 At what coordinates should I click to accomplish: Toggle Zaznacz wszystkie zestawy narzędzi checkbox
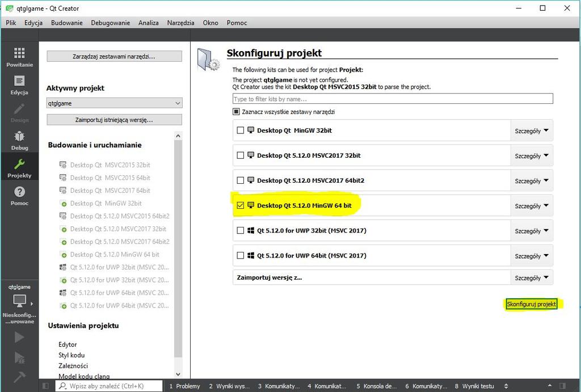(236, 112)
